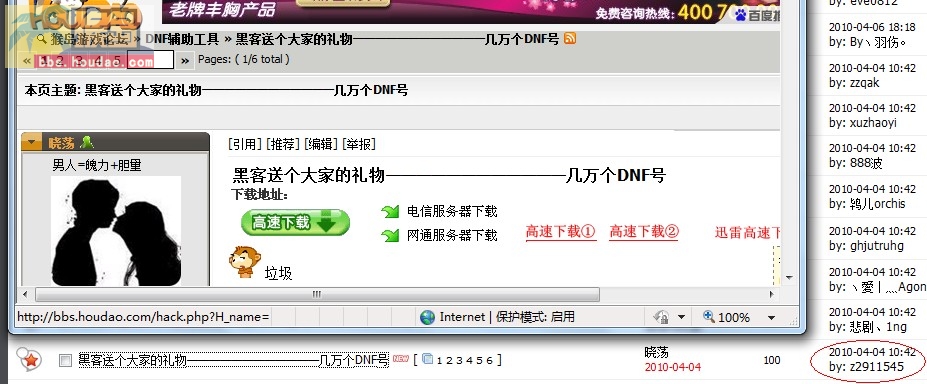The width and height of the screenshot is (927, 384).
Task: Click the last poster by: 888波
Action: 855,163
